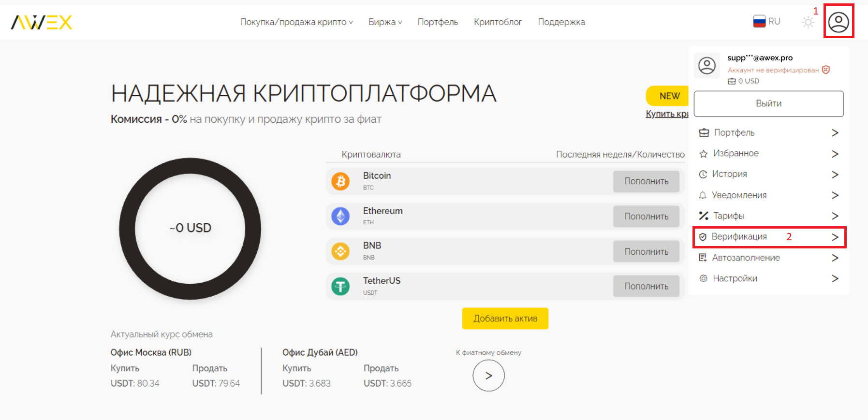Open the RU language selector
Screen dimensions: 868x420
coord(766,22)
